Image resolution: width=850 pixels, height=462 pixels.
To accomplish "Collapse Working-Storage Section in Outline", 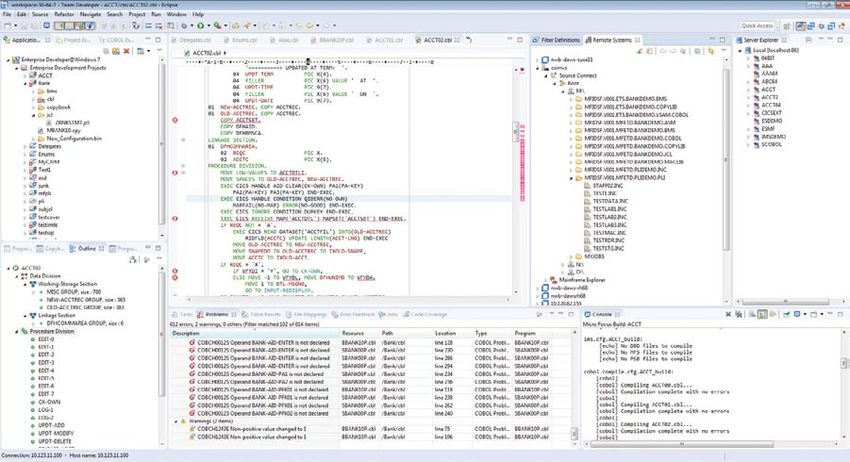I will coord(25,284).
